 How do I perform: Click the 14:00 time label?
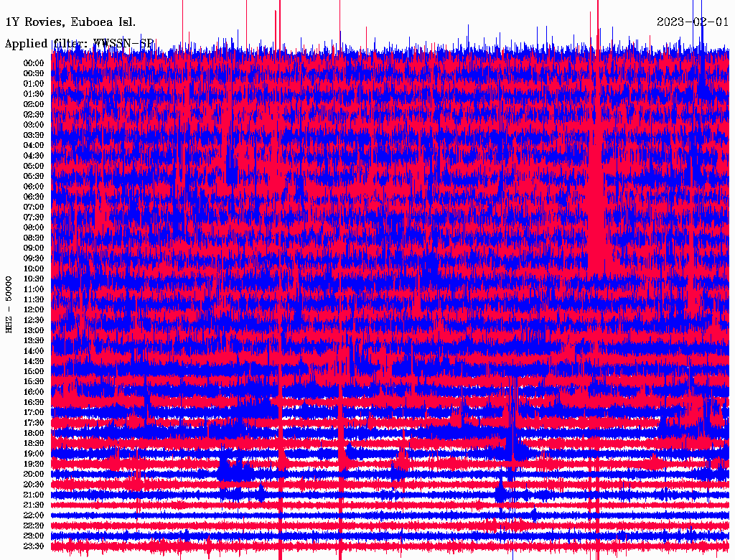[34, 351]
